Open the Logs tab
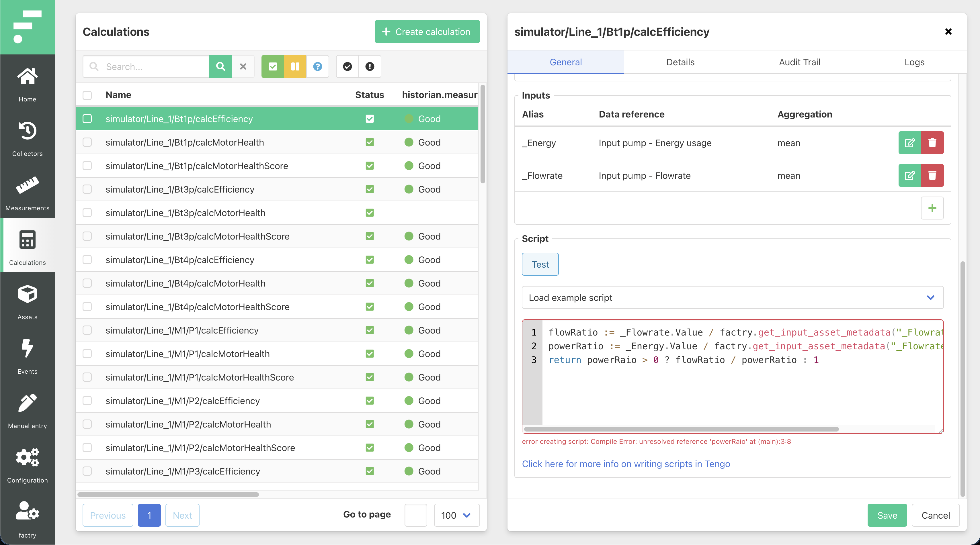Viewport: 980px width, 545px height. 914,62
